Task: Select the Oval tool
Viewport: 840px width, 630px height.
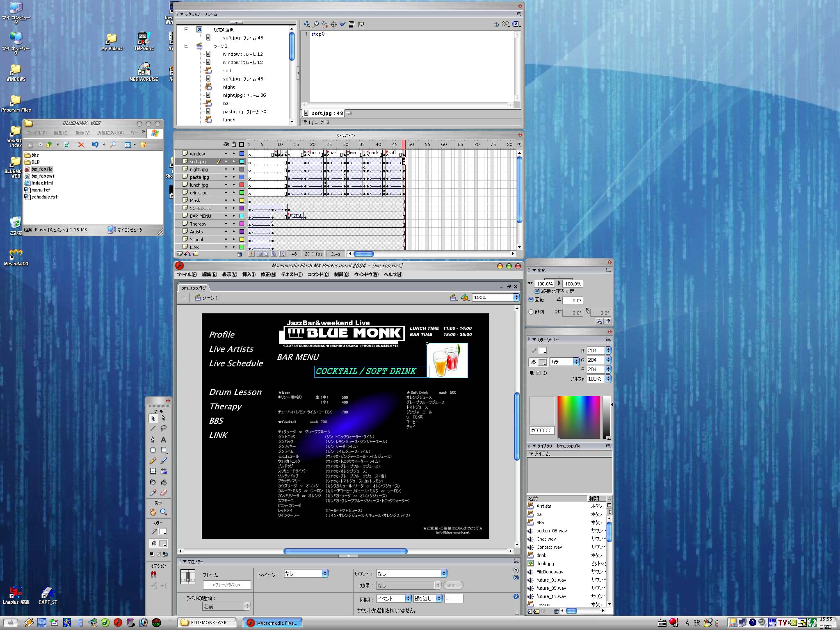Action: (153, 450)
